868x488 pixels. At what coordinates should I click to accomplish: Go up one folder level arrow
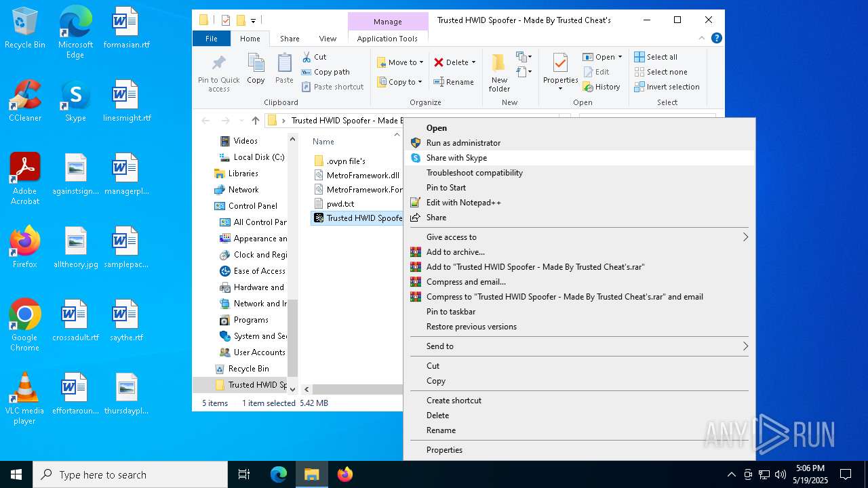pos(255,121)
